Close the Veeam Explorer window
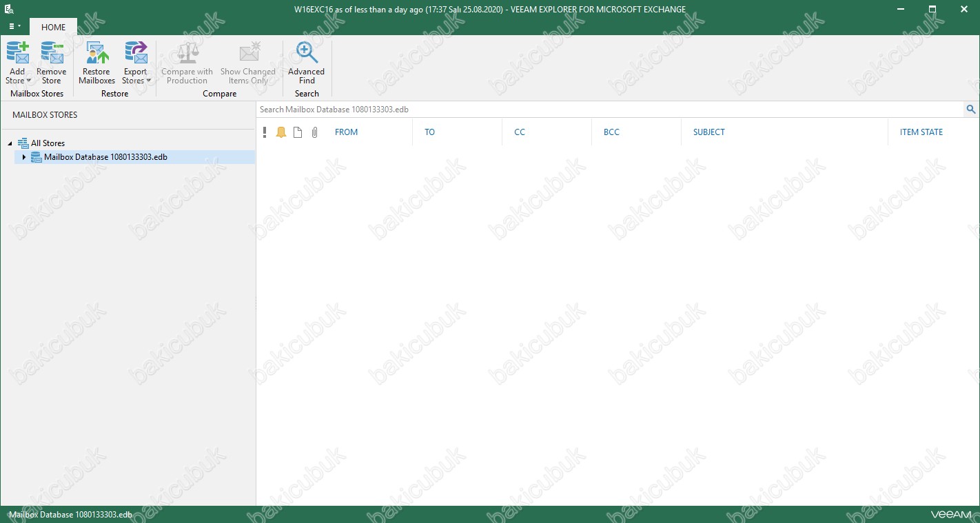The image size is (980, 523). [963, 9]
